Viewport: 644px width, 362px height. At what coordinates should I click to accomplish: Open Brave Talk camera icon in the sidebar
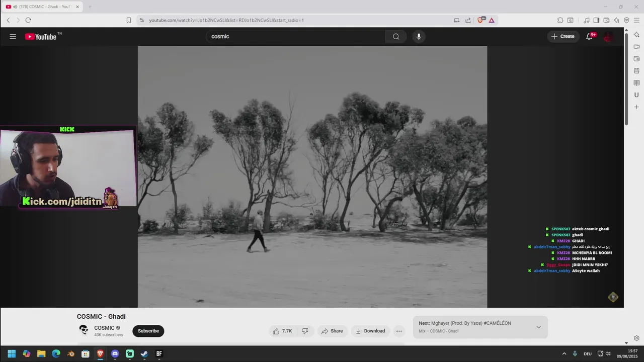tap(636, 47)
